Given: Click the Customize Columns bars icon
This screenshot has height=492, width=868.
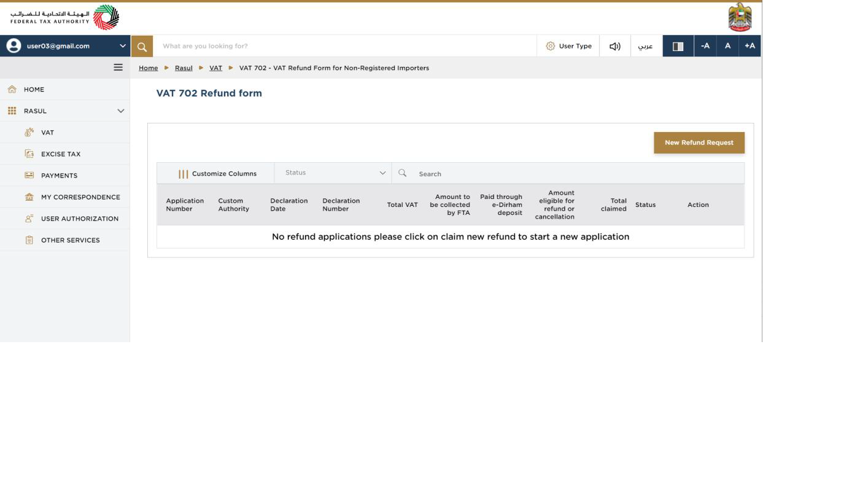Looking at the screenshot, I should [x=183, y=174].
